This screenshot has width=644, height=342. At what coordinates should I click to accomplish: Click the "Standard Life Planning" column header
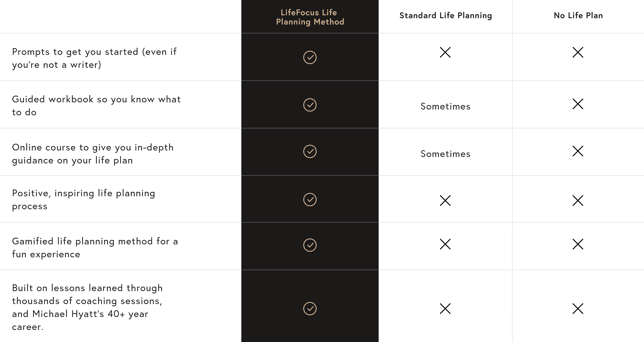[x=446, y=16]
